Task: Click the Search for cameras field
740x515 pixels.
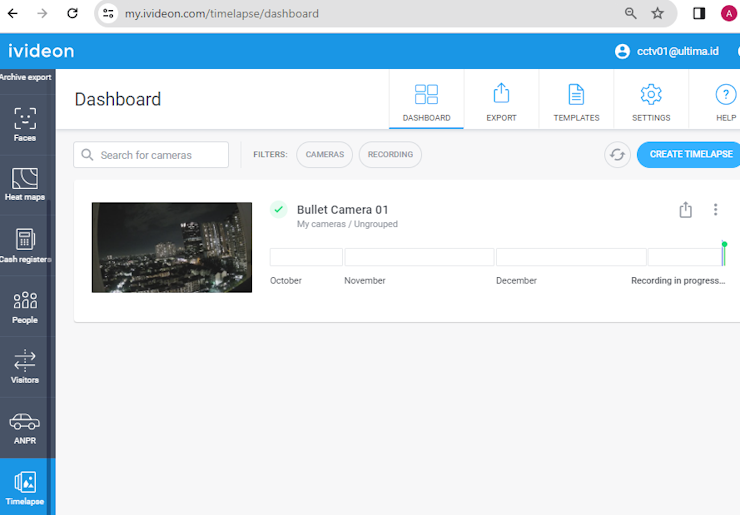Action: [151, 155]
